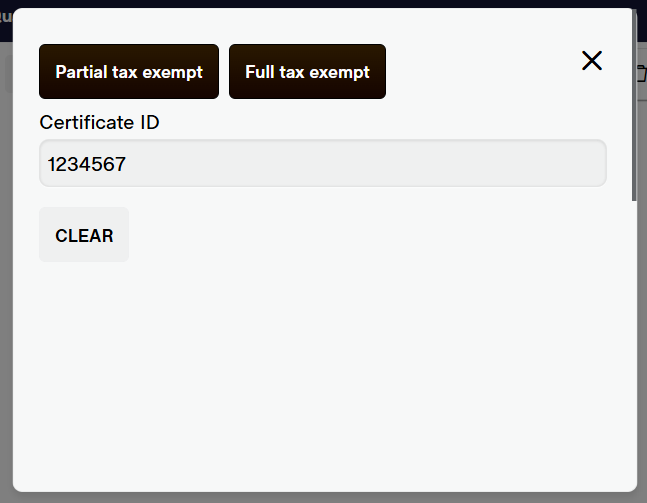
Task: Click the dialog's vertical scrollbar thumb
Action: [x=634, y=105]
